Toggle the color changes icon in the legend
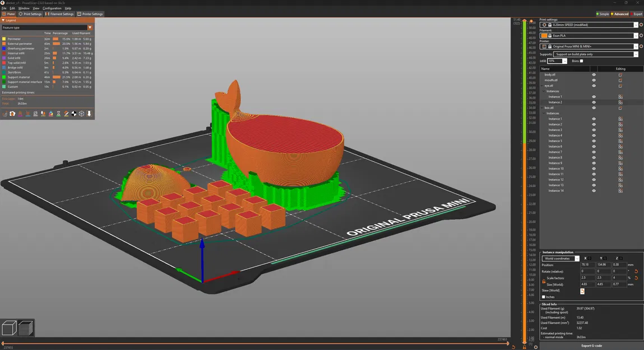This screenshot has width=644, height=350. pyautogui.click(x=51, y=114)
